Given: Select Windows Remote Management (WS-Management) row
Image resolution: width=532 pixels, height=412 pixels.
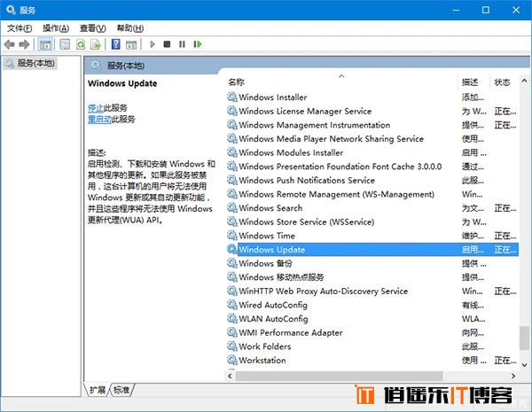Looking at the screenshot, I should (372, 194).
